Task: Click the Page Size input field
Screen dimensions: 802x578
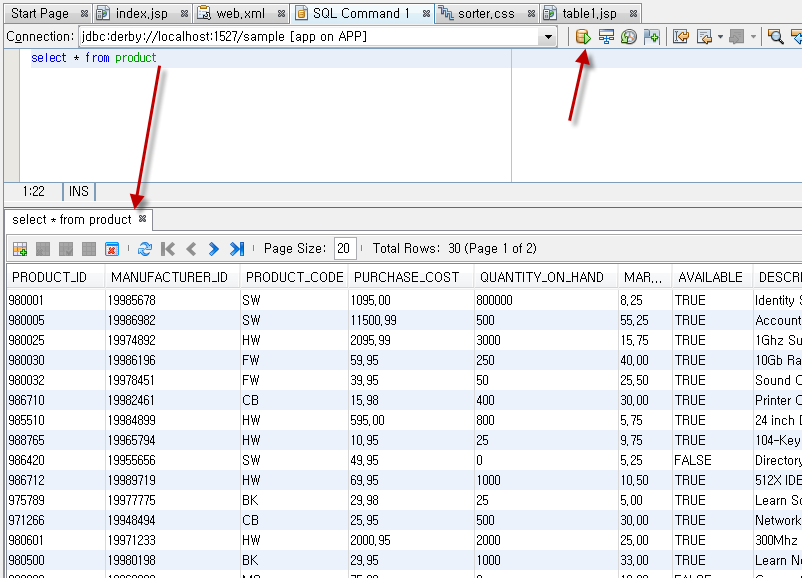Action: click(345, 249)
